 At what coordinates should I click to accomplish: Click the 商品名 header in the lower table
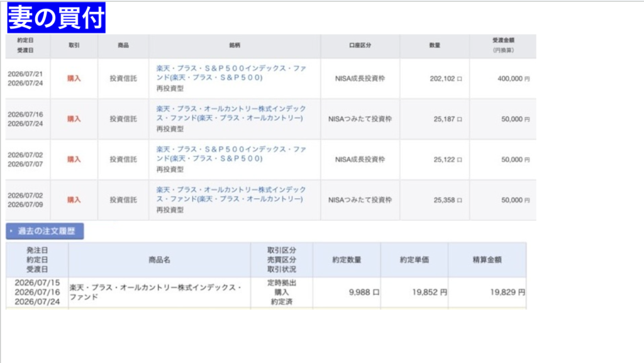[159, 260]
